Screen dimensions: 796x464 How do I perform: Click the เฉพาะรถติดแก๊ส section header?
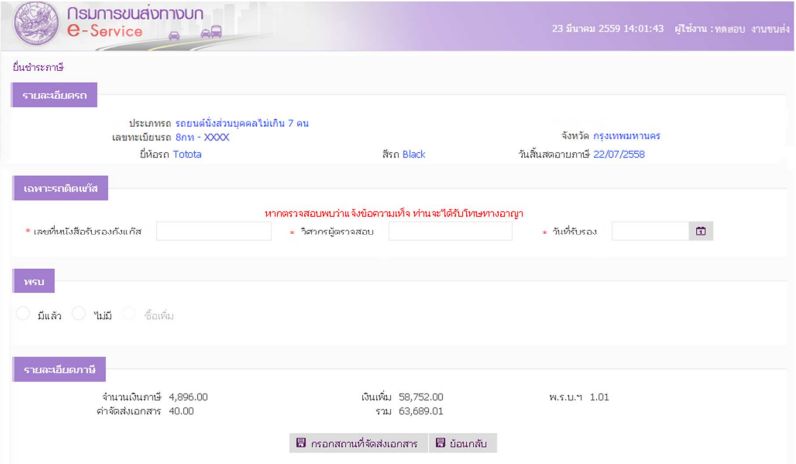coord(61,187)
